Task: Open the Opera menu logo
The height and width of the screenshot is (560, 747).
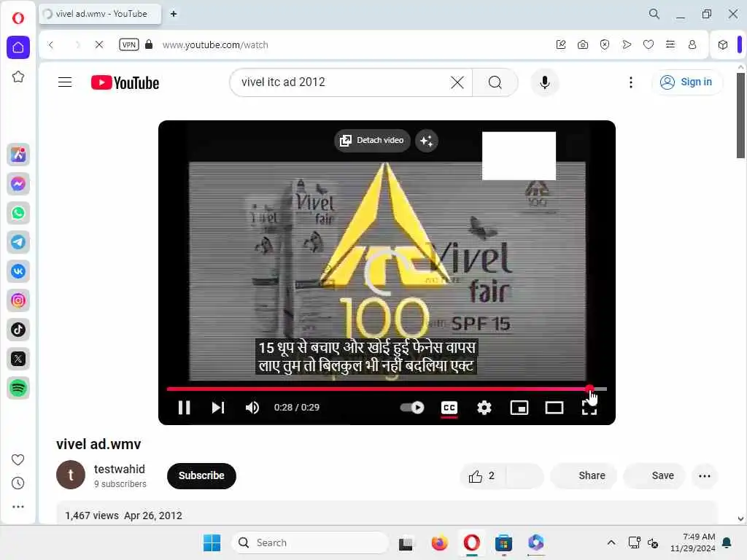Action: pyautogui.click(x=18, y=18)
